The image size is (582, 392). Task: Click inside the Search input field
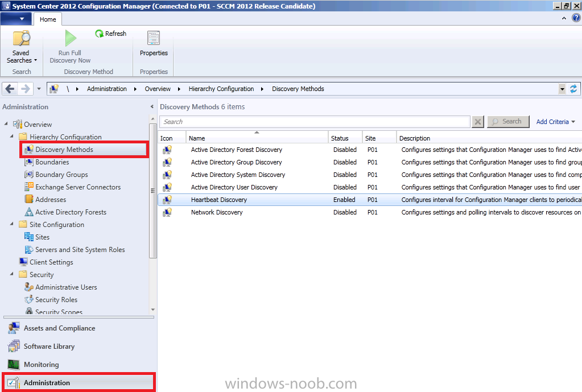pyautogui.click(x=315, y=122)
